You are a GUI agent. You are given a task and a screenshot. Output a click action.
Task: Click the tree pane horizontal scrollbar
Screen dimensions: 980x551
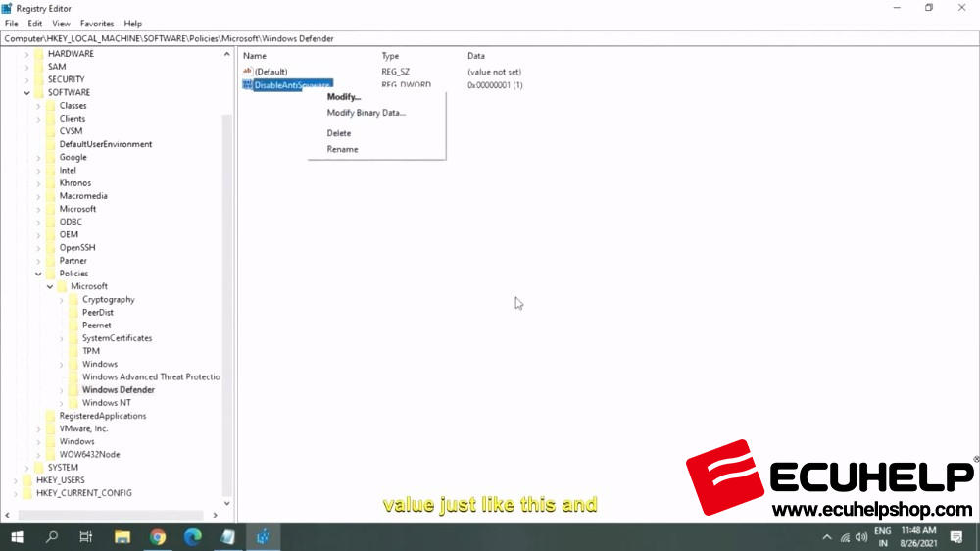111,515
